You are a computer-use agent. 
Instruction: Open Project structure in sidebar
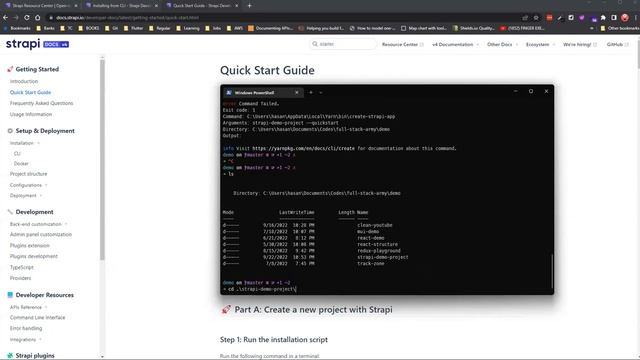tap(28, 174)
